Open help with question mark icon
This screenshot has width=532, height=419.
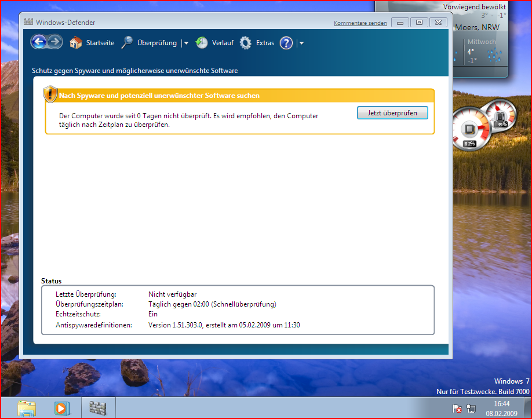(286, 43)
